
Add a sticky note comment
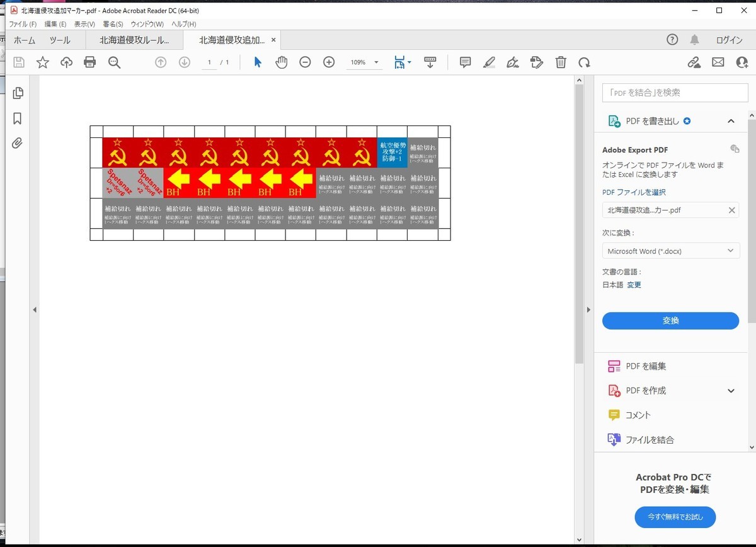466,62
